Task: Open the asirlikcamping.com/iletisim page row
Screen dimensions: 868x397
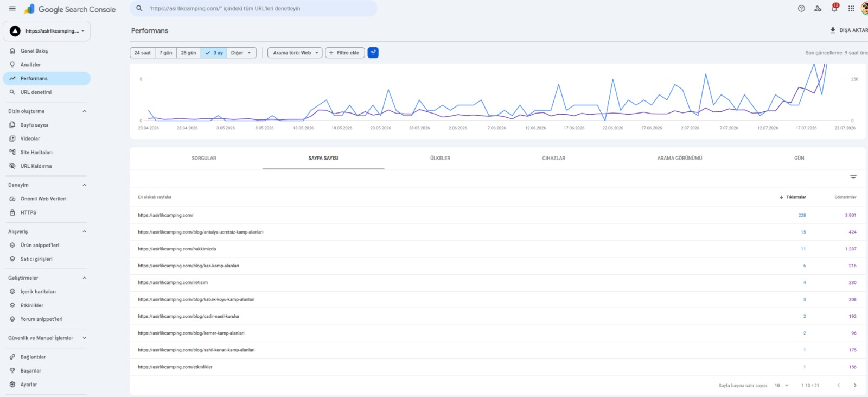Action: 497,283
